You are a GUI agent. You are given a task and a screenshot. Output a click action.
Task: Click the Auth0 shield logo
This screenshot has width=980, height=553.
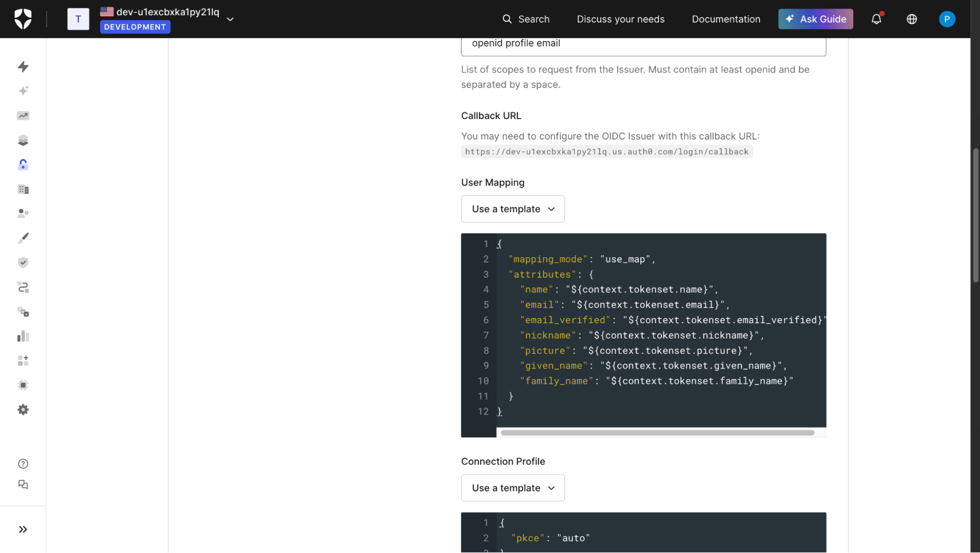(23, 19)
